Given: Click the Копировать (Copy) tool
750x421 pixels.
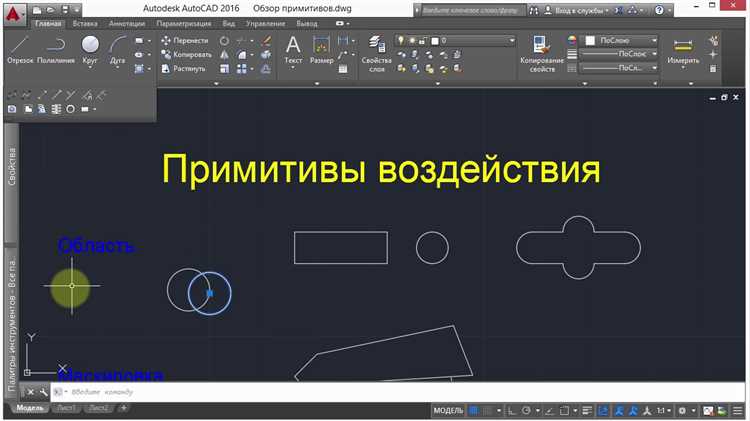Looking at the screenshot, I should [x=186, y=55].
